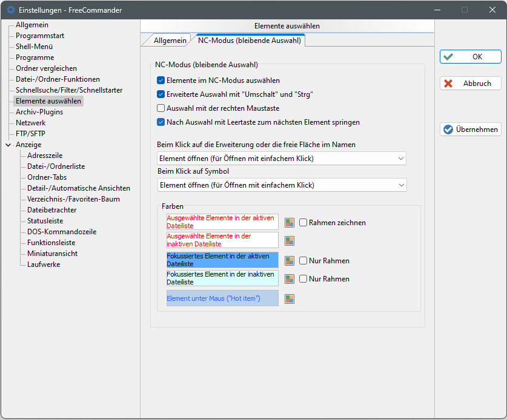Collapse the Anzeige tree node

point(8,145)
